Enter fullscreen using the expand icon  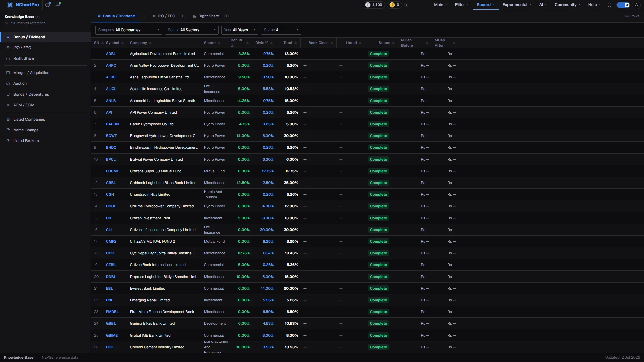609,5
